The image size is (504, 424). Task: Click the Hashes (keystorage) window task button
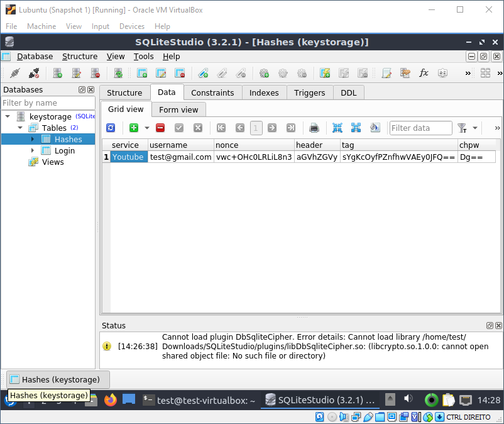point(58,379)
